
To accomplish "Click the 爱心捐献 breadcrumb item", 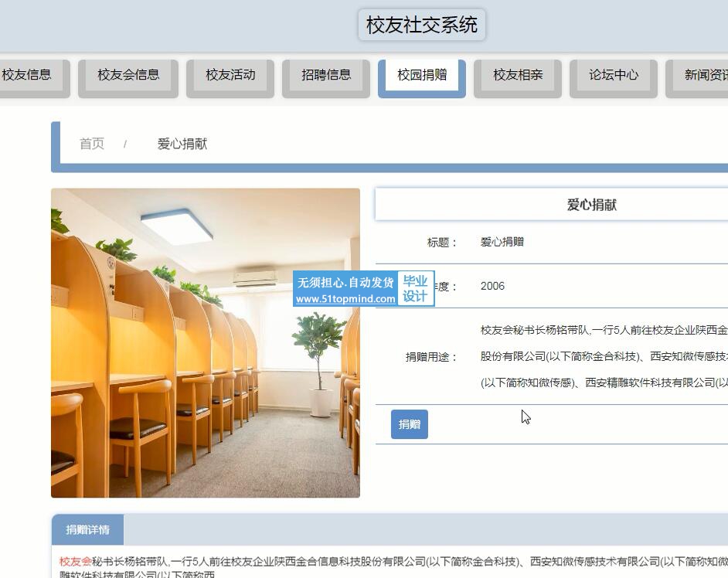I will tap(182, 144).
